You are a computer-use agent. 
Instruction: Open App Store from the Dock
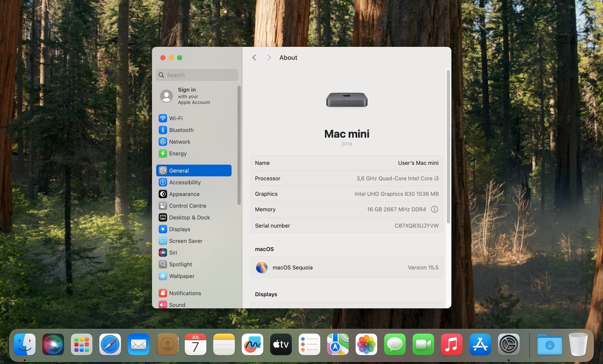[x=480, y=344]
